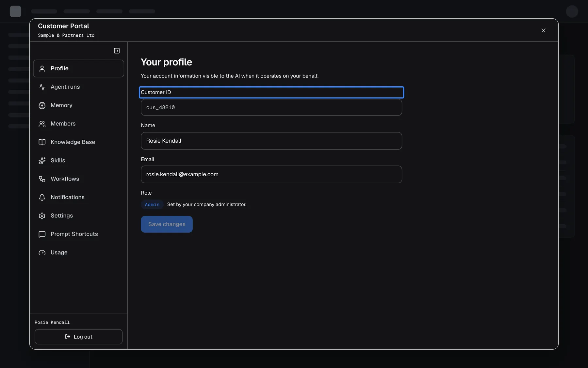Click the Memory brain icon
The image size is (588, 368).
tap(42, 105)
